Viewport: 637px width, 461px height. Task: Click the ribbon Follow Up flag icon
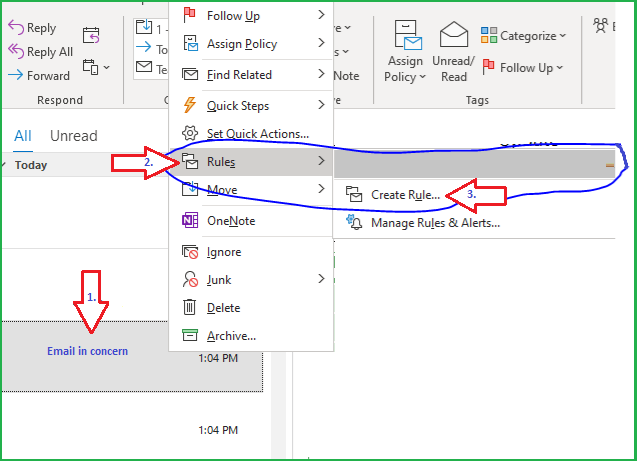488,67
